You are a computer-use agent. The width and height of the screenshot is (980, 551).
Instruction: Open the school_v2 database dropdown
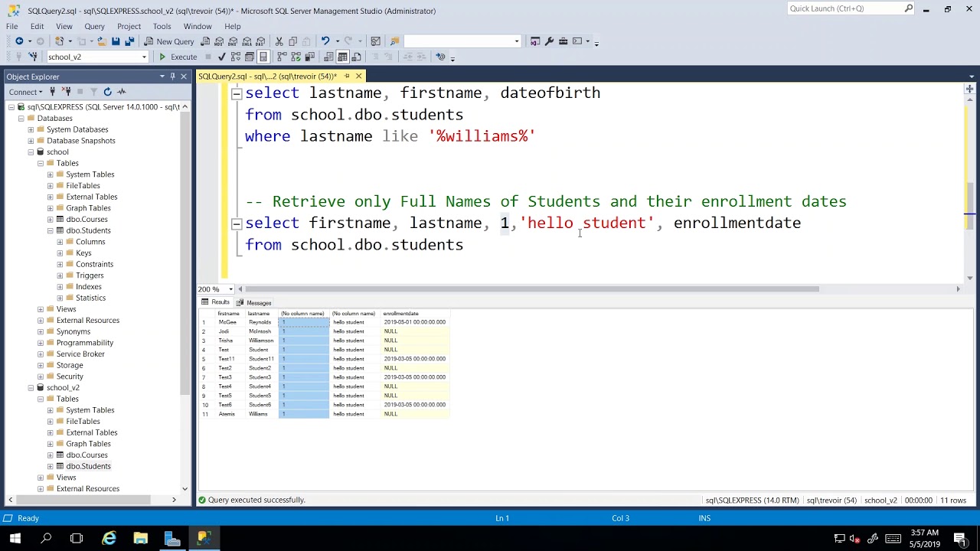pos(144,57)
